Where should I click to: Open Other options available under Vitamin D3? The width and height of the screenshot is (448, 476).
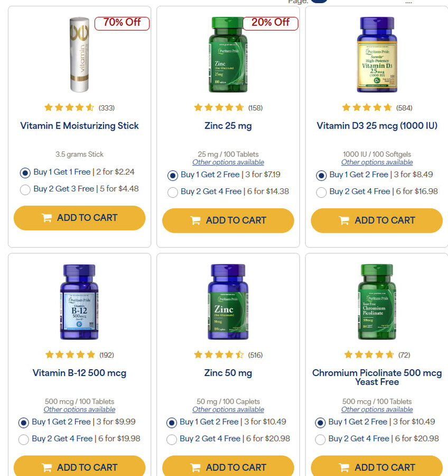pos(377,162)
